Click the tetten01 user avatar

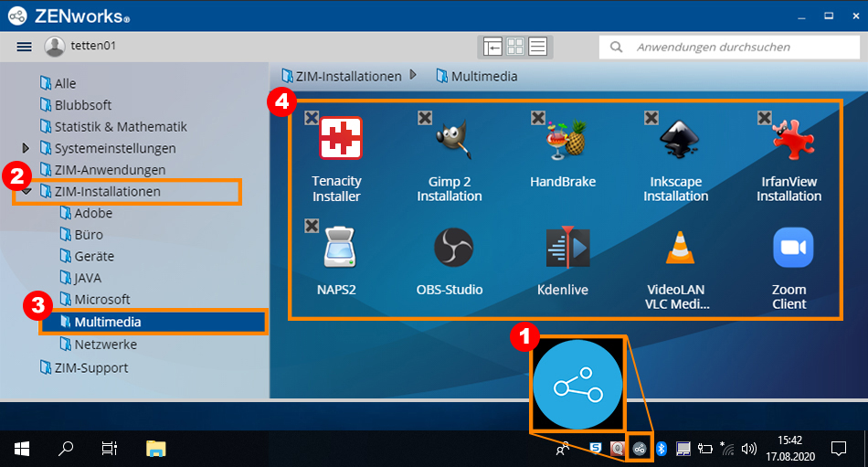pos(54,47)
